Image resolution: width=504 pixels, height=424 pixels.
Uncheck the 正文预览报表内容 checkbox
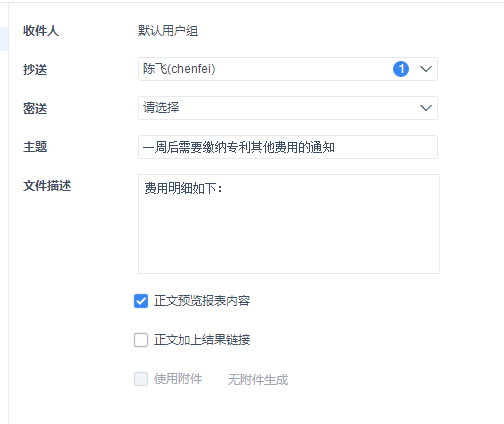[141, 301]
